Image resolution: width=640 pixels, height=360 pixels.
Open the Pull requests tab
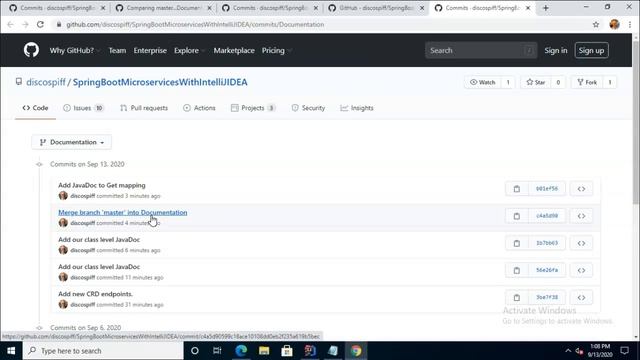click(144, 108)
